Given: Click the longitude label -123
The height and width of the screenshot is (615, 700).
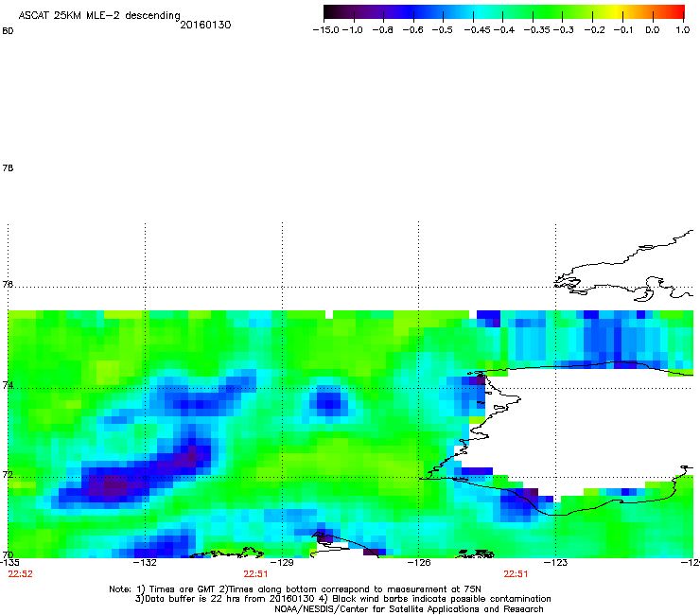Looking at the screenshot, I should tap(555, 563).
